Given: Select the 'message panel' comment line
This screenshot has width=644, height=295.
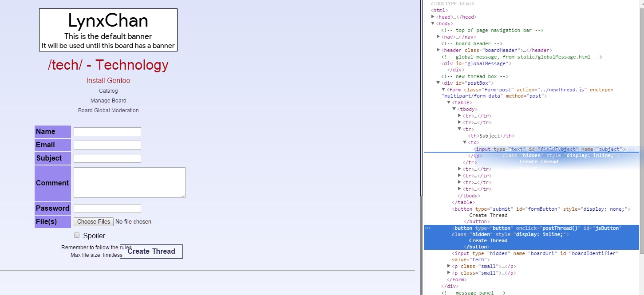Looking at the screenshot, I should pos(473,292).
